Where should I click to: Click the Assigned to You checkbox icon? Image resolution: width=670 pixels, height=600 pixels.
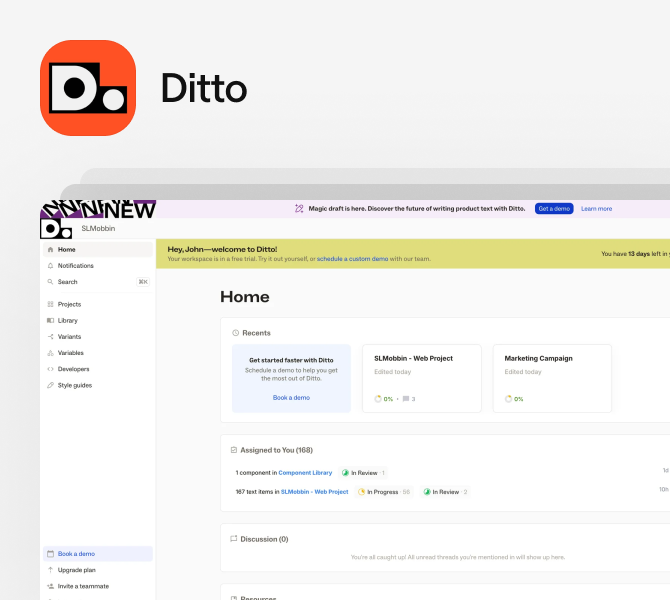pos(234,450)
